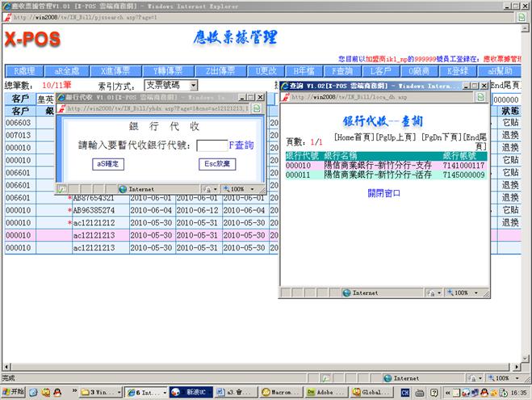The width and height of the screenshot is (532, 400).
Task: Focus the 銀行代號 bank code input box
Action: point(212,145)
